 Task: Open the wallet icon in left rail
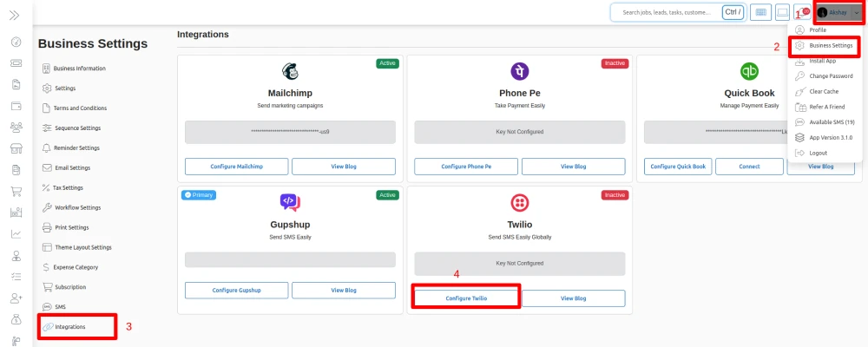16,106
